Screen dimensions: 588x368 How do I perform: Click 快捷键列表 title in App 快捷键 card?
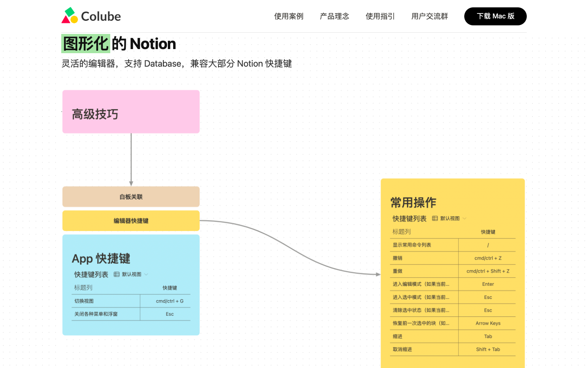91,274
